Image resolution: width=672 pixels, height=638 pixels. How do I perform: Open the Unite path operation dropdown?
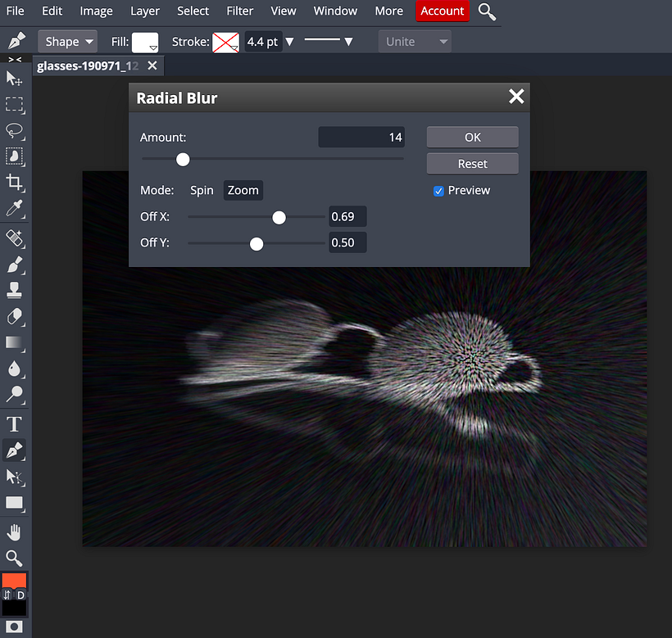point(415,42)
